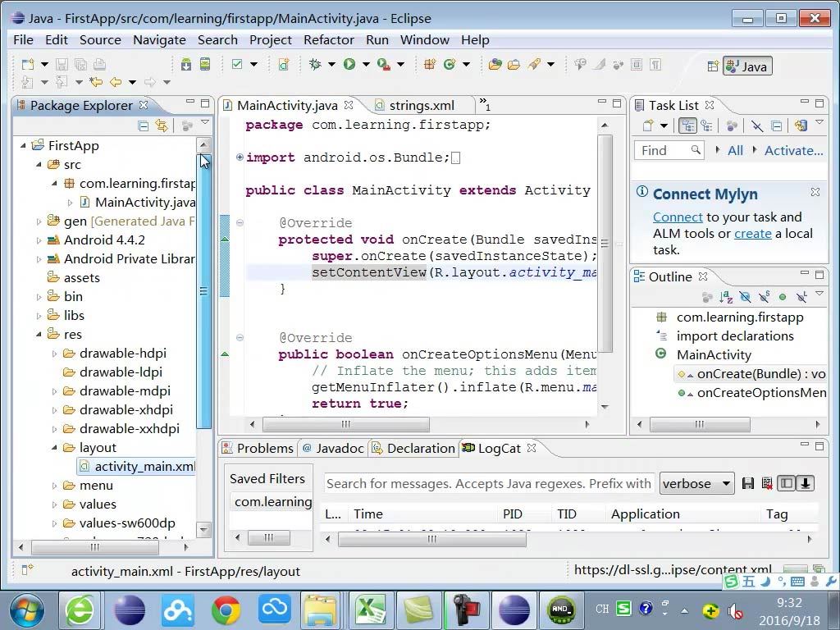
Task: Collapse All in the Task List
Action: pos(776,126)
